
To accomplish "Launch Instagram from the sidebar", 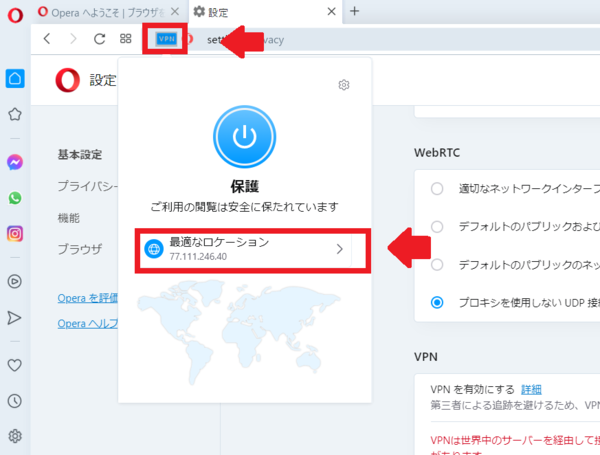I will point(15,233).
